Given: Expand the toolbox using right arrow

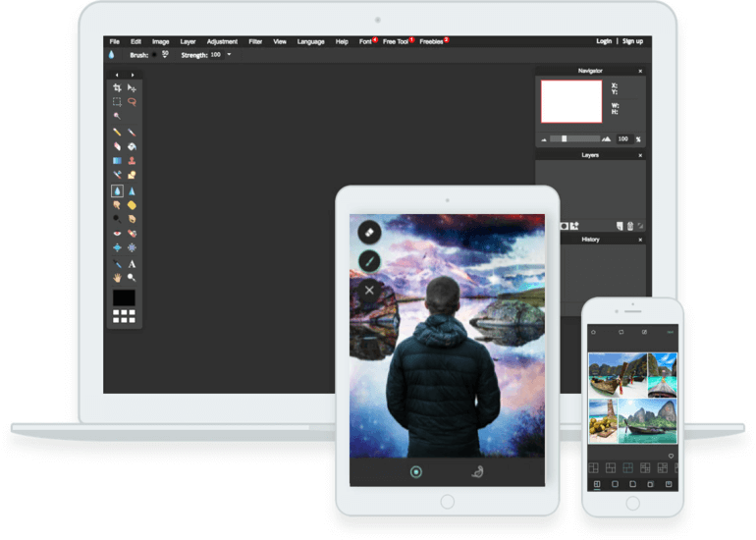Looking at the screenshot, I should pyautogui.click(x=133, y=75).
